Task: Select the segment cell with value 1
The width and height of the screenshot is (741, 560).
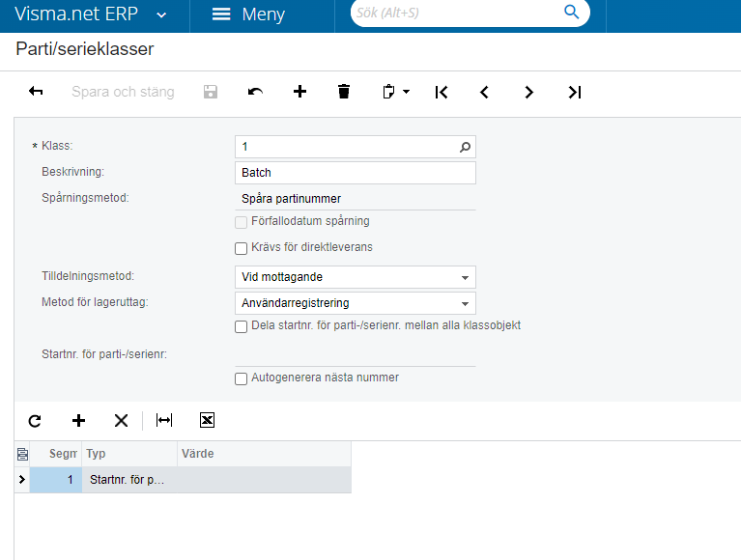Action: (x=56, y=480)
